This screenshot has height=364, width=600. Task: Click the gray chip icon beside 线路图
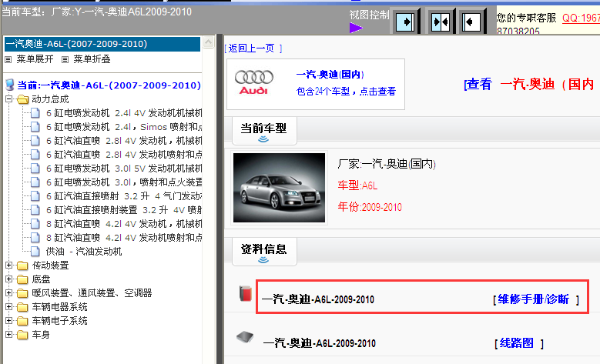tap(245, 337)
